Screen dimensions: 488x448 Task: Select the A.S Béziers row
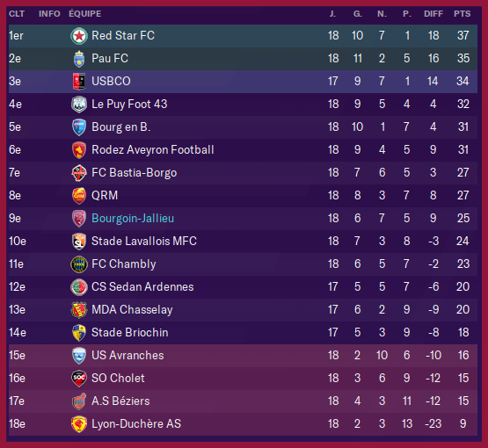(x=243, y=401)
